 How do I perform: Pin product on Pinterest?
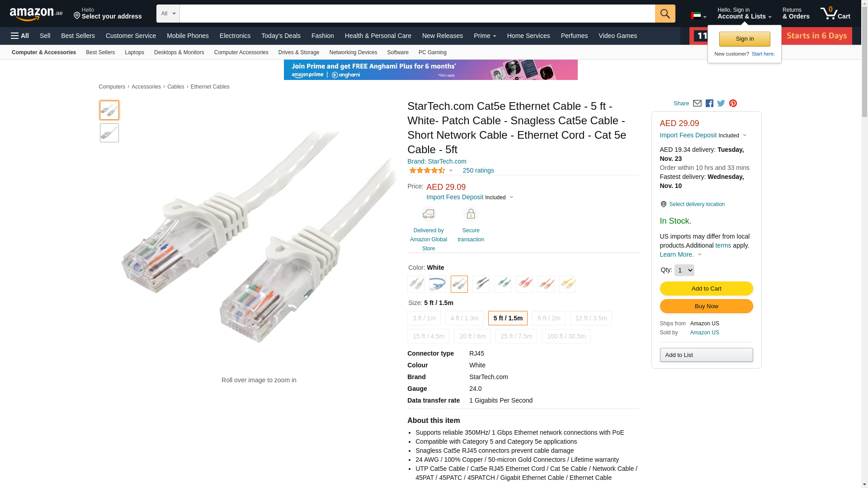pyautogui.click(x=733, y=103)
